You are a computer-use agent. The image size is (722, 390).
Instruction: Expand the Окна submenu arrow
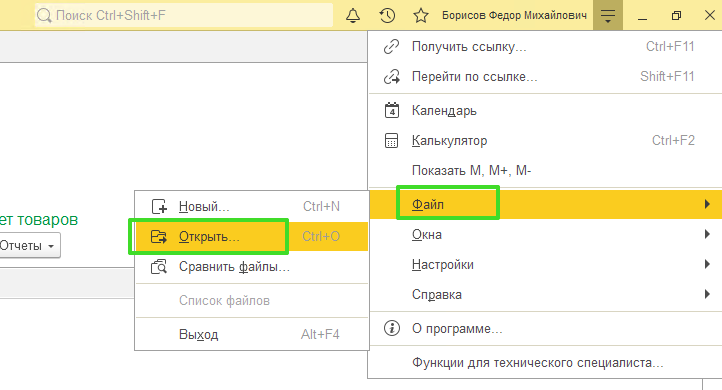click(x=707, y=234)
